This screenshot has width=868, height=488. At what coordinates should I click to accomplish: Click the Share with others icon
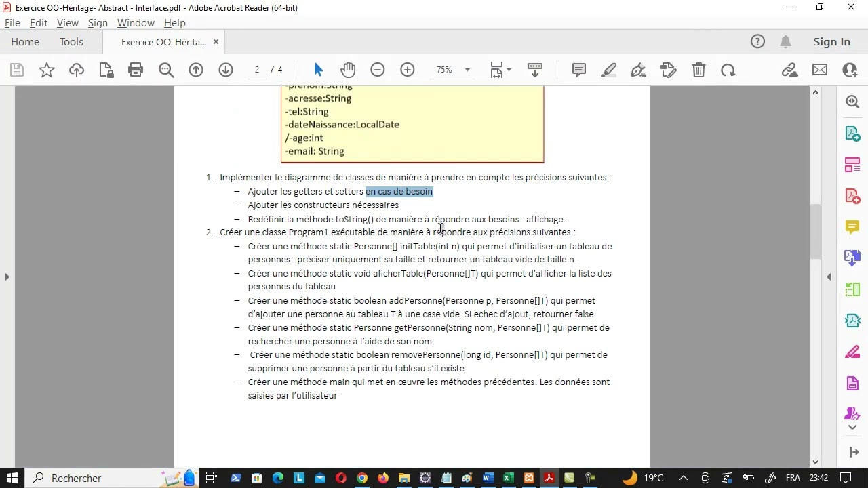(850, 70)
